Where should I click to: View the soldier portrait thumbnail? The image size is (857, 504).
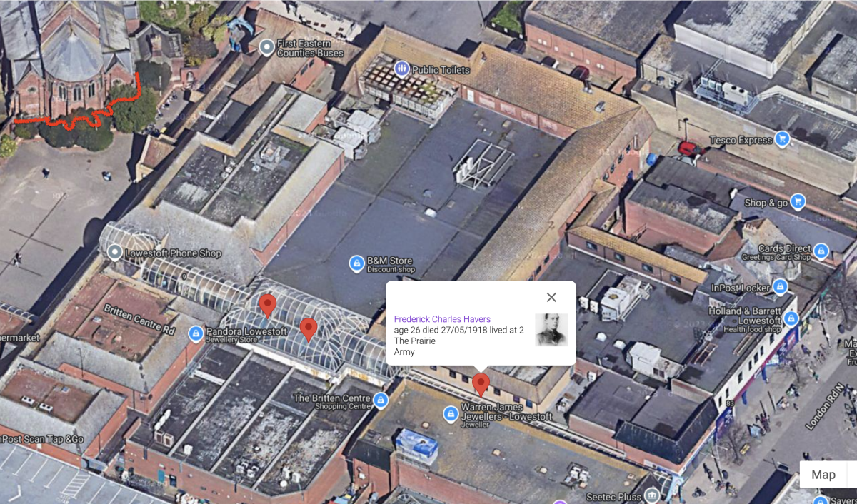[x=551, y=330]
